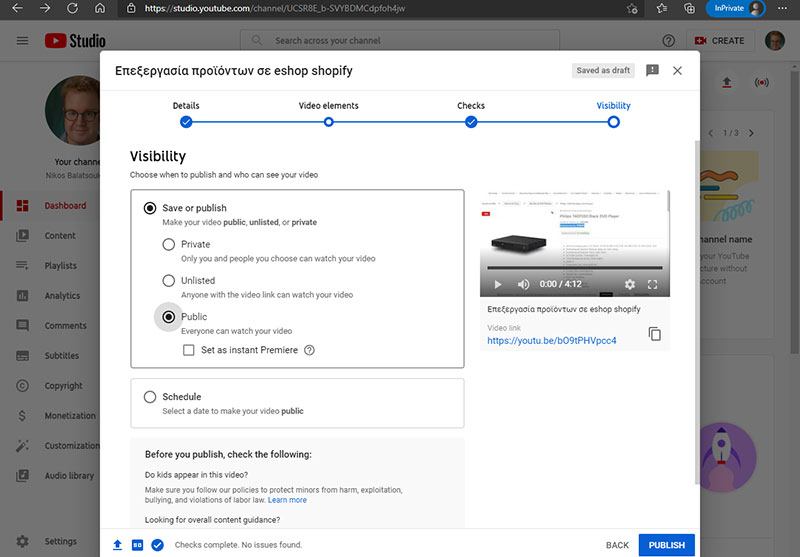The image size is (800, 557).
Task: Open Subtitles in the sidebar
Action: click(x=51, y=356)
